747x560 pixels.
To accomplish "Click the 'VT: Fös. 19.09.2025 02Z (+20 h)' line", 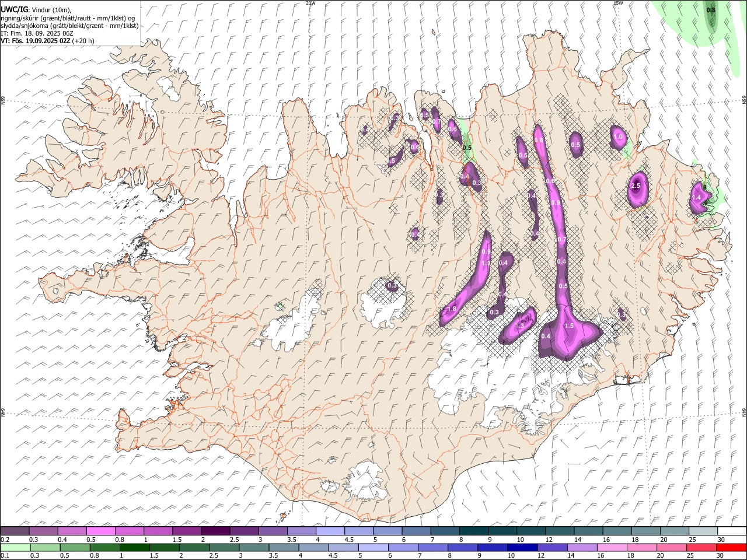I will coord(47,41).
